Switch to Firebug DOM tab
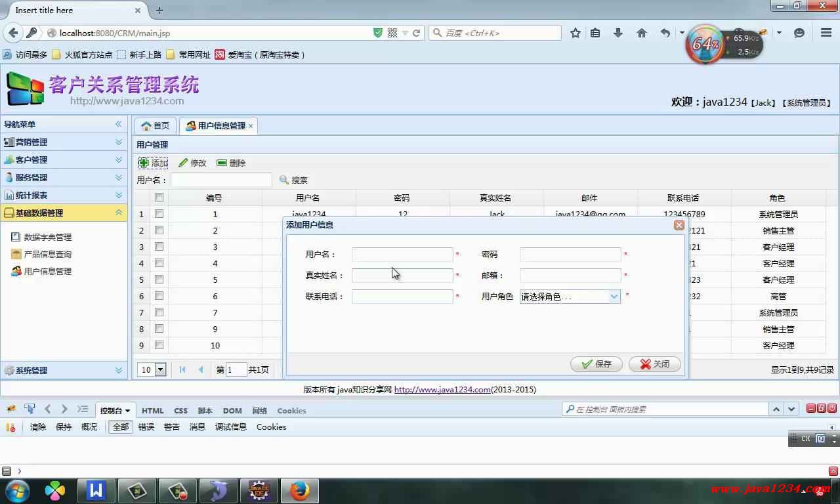The height and width of the screenshot is (504, 840). point(232,411)
